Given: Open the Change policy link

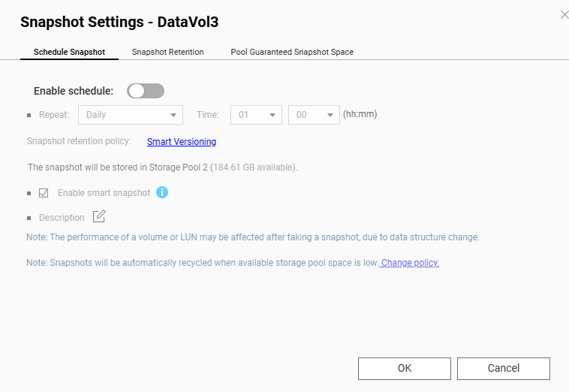Looking at the screenshot, I should coord(410,263).
